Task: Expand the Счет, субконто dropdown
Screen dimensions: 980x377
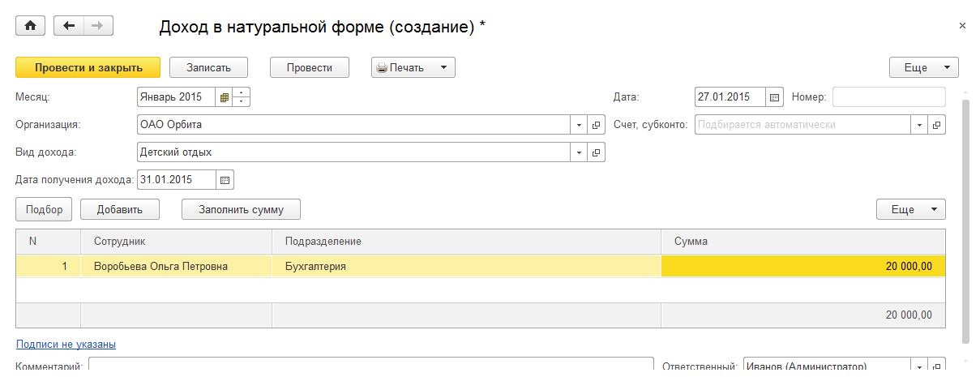Action: pos(919,125)
